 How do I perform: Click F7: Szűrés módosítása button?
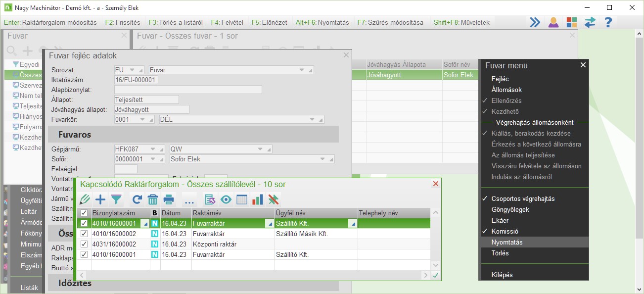click(390, 22)
